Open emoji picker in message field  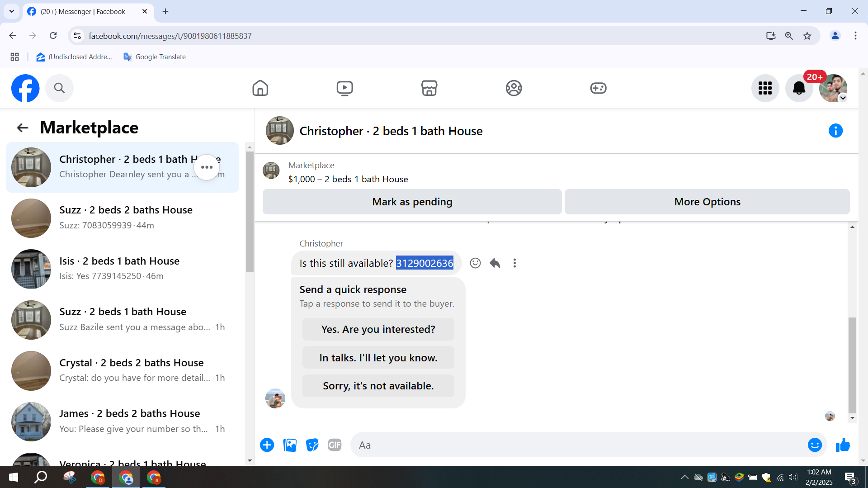click(815, 445)
